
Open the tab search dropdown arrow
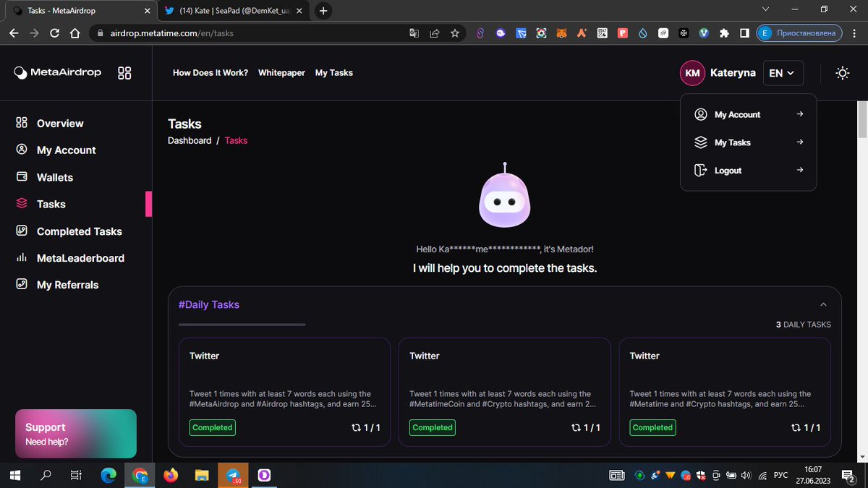pos(766,9)
